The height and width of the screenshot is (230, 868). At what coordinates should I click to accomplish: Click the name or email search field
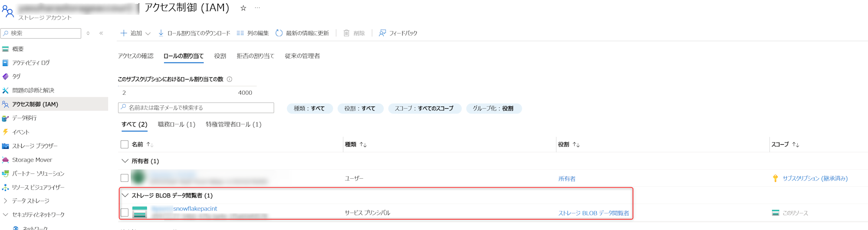[196, 108]
